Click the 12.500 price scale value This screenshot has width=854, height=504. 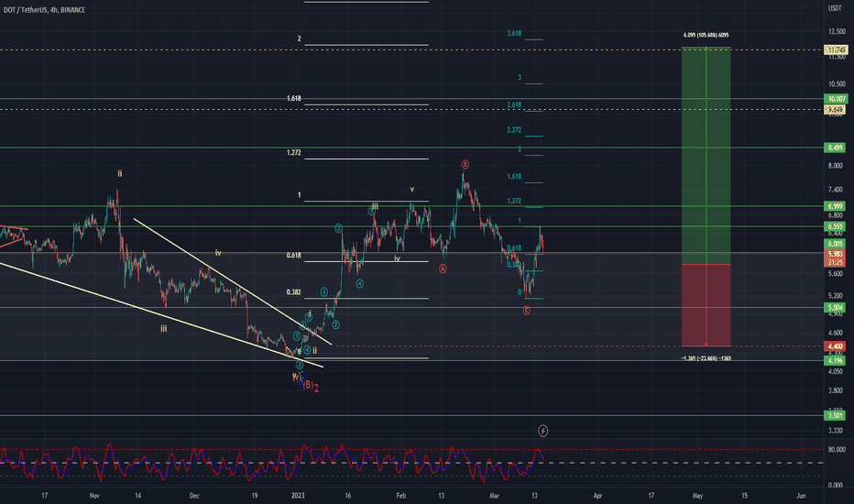pos(837,31)
